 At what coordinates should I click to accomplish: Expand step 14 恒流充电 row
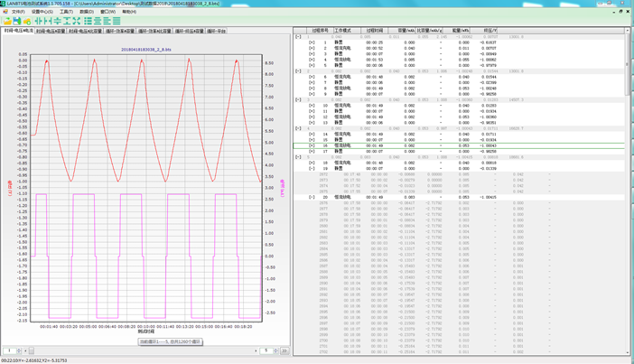click(312, 135)
